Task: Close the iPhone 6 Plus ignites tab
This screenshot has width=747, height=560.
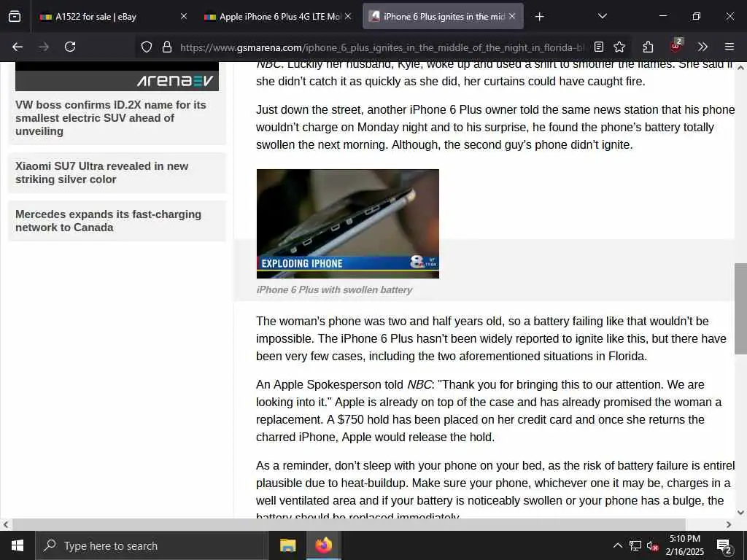Action: point(512,16)
